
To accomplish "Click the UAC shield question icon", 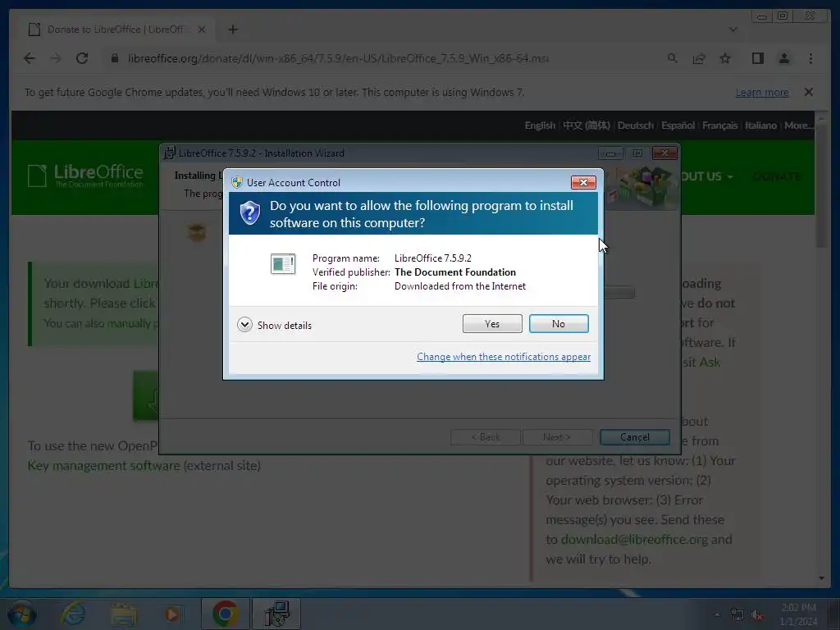I will pyautogui.click(x=249, y=213).
